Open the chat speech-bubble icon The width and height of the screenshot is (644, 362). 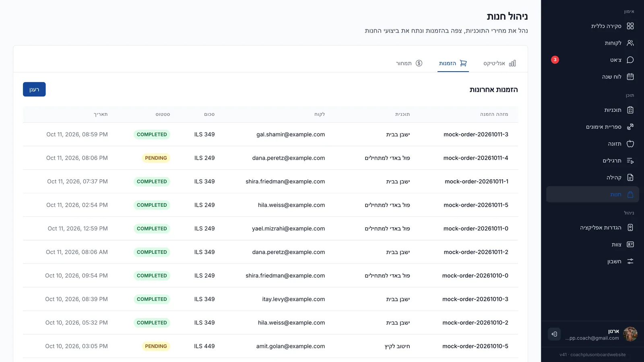630,60
